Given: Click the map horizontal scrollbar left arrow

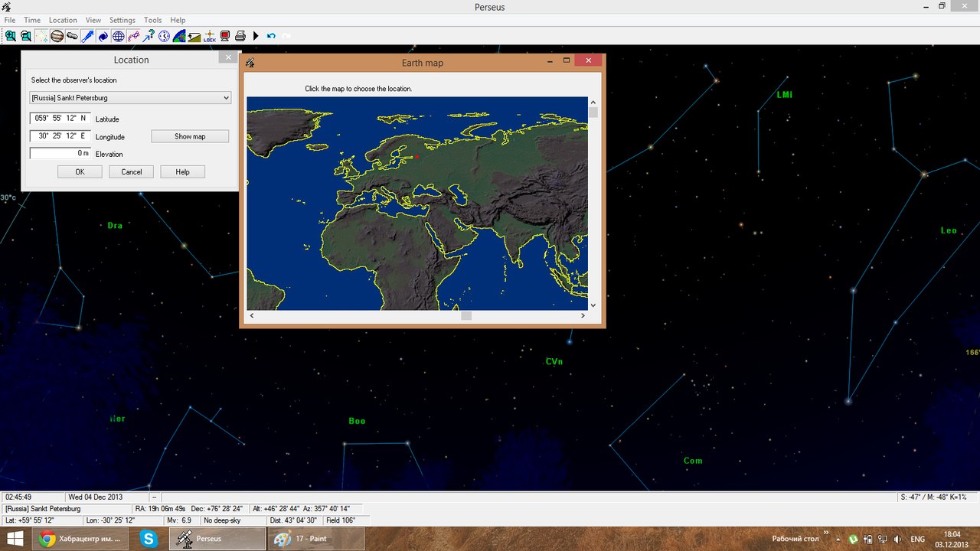Looking at the screenshot, I should pyautogui.click(x=252, y=315).
